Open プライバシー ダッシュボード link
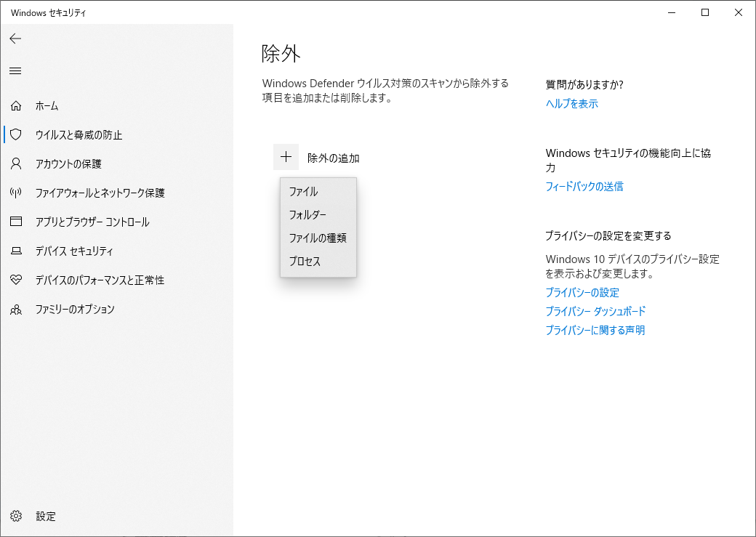 (x=595, y=312)
